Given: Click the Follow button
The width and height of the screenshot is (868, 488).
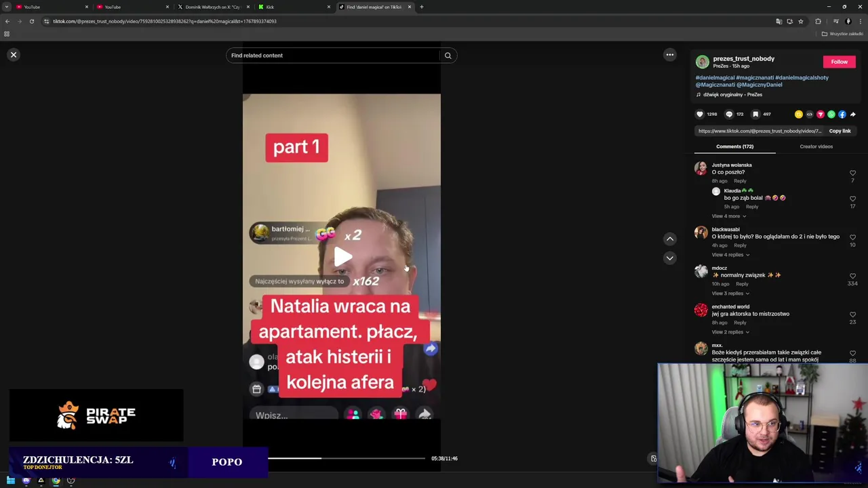Looking at the screenshot, I should [840, 62].
